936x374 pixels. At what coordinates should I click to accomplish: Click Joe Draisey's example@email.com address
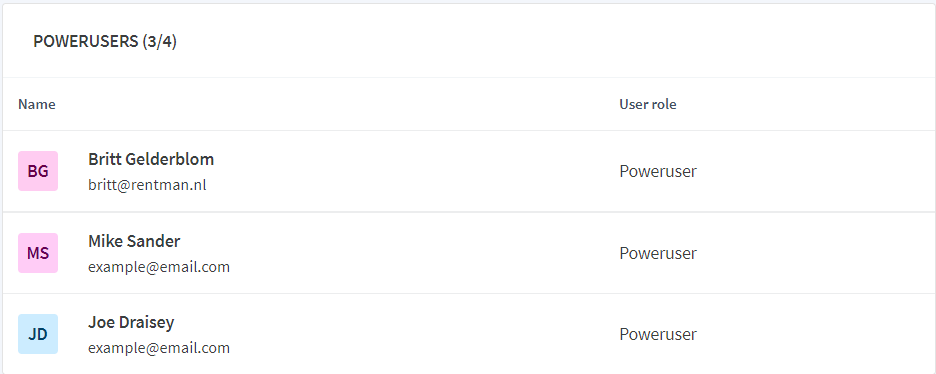tap(159, 348)
